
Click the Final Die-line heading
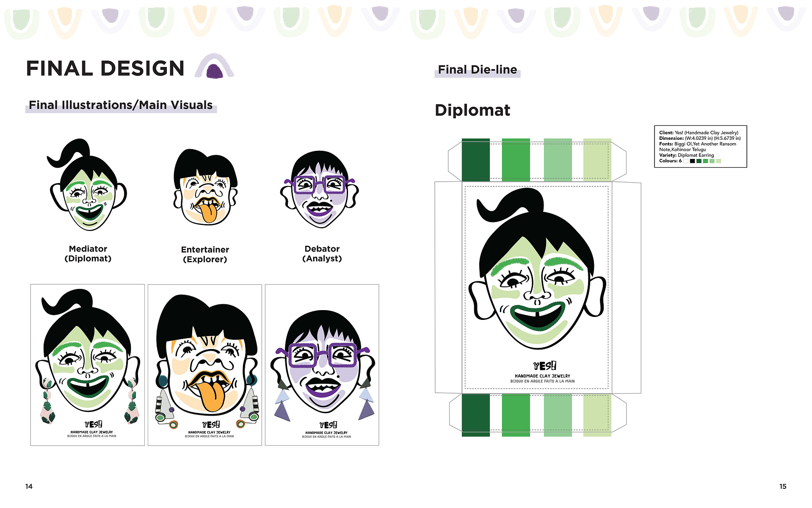coord(478,69)
